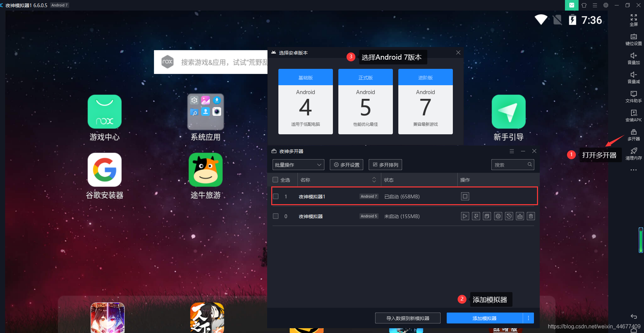Click the 7:36 clock in the status bar

pyautogui.click(x=592, y=20)
